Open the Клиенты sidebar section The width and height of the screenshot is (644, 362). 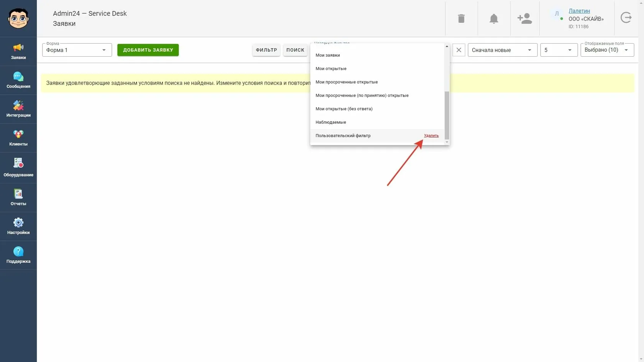tap(18, 138)
